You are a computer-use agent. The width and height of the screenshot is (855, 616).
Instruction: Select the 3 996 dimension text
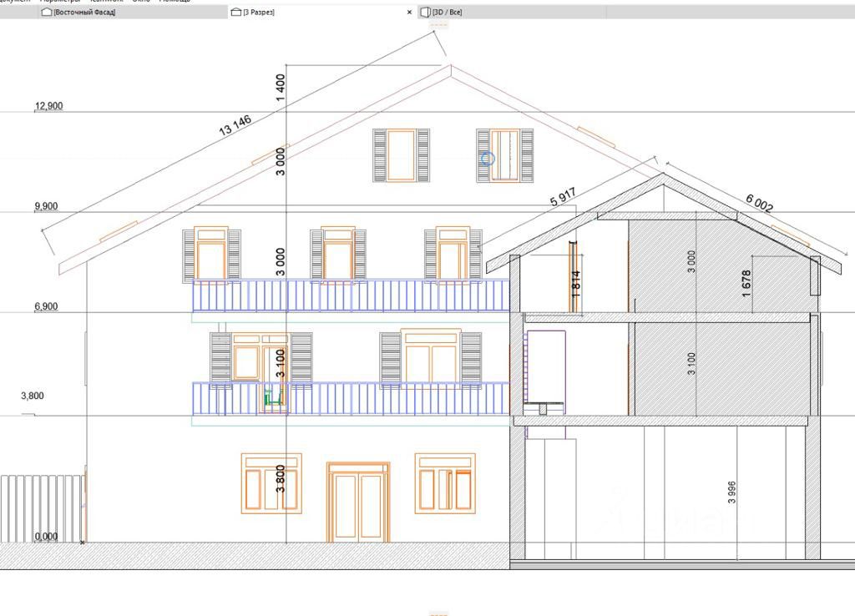[731, 492]
